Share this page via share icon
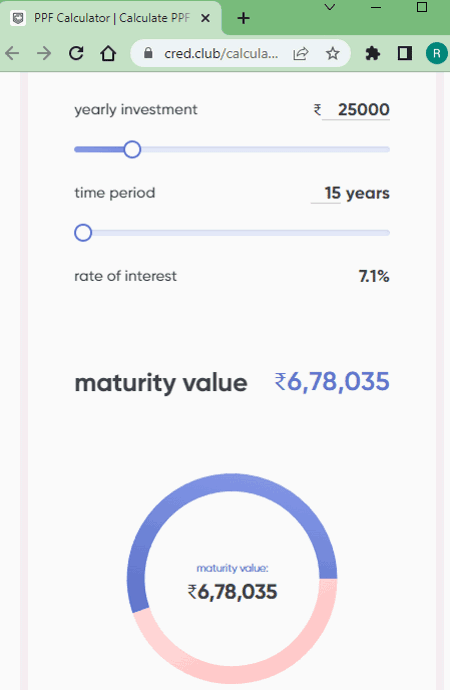 tap(301, 54)
